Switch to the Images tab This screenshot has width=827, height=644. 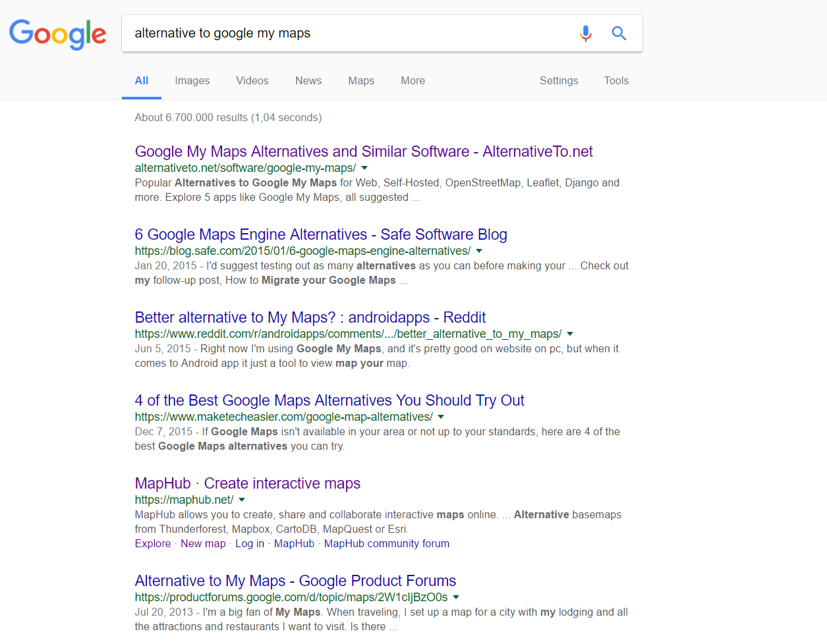[192, 80]
